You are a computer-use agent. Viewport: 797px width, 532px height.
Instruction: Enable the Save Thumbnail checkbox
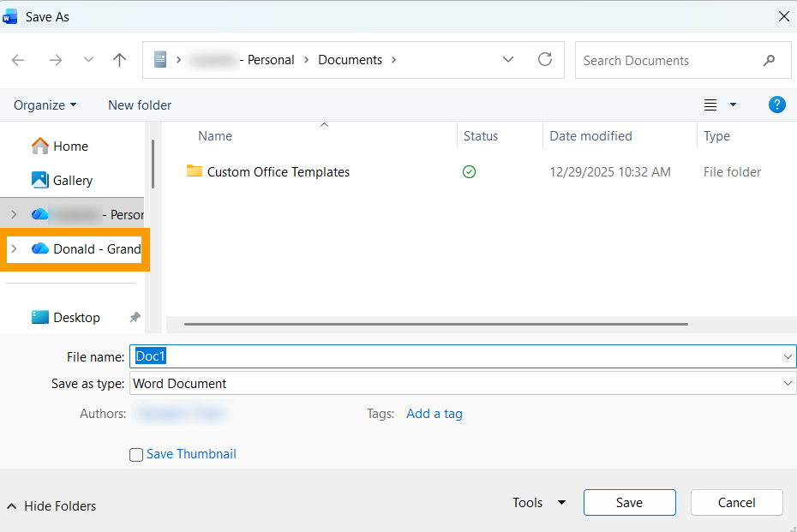pos(136,455)
